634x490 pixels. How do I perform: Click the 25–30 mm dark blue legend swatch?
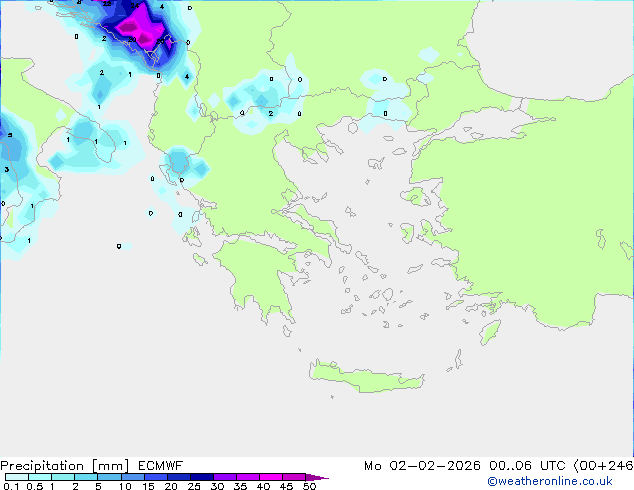[x=202, y=477]
